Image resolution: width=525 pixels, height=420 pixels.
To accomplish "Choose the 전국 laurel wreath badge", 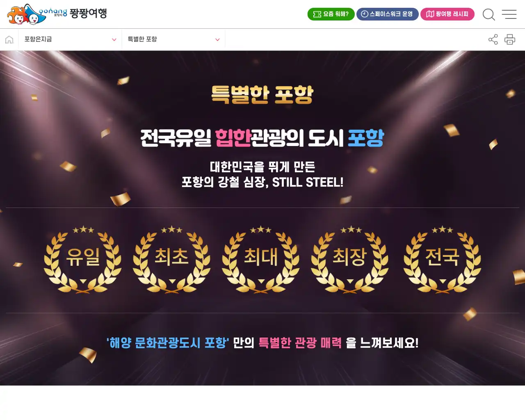I will [442, 258].
